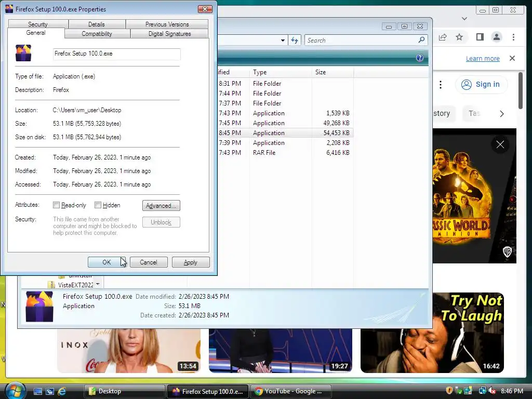Click the Unblock button
532x399 pixels.
click(x=161, y=222)
